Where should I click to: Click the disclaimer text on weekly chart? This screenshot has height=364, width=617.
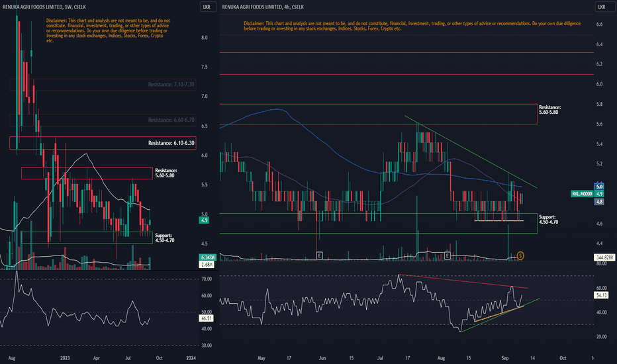(108, 30)
